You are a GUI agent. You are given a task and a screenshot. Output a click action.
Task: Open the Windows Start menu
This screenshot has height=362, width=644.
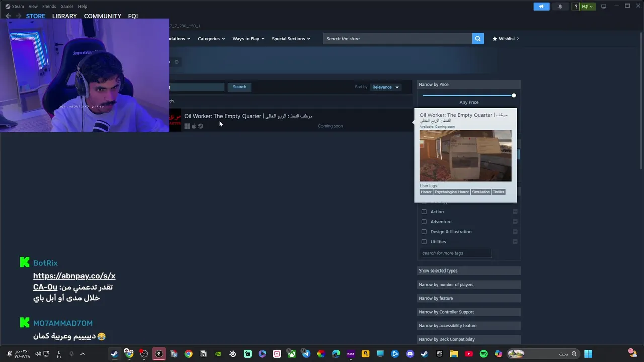click(x=588, y=354)
